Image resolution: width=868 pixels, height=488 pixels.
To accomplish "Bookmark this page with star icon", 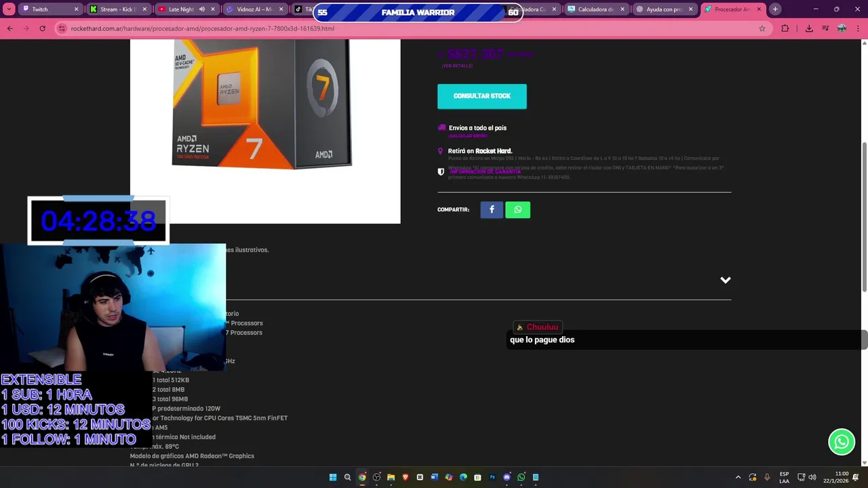I will (762, 28).
